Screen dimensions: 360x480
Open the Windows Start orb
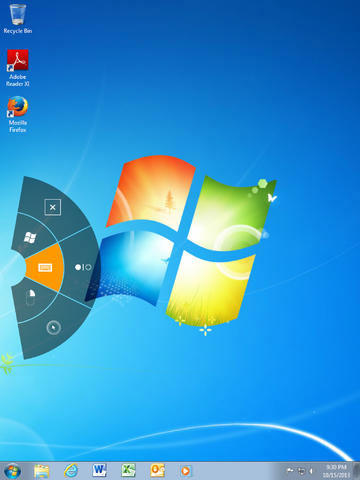13,471
